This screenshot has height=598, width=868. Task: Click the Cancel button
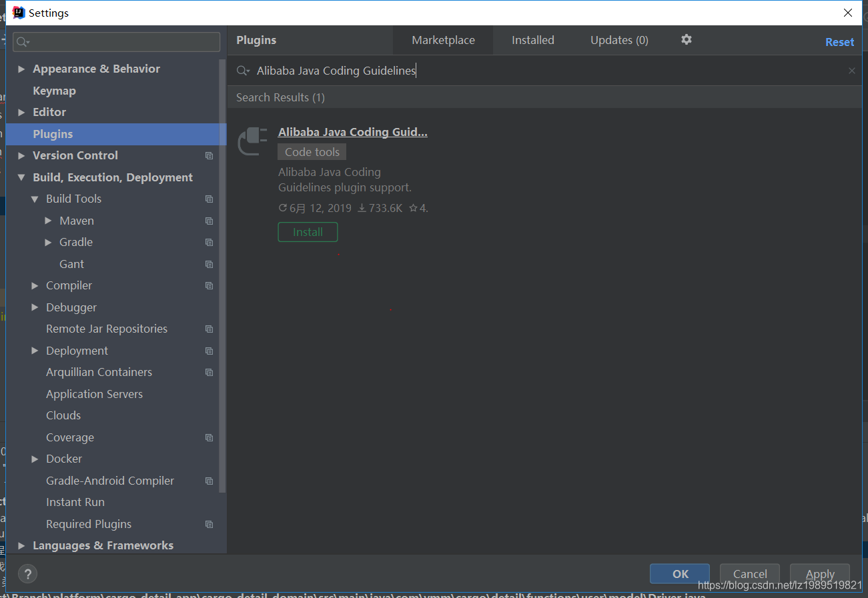(x=750, y=574)
